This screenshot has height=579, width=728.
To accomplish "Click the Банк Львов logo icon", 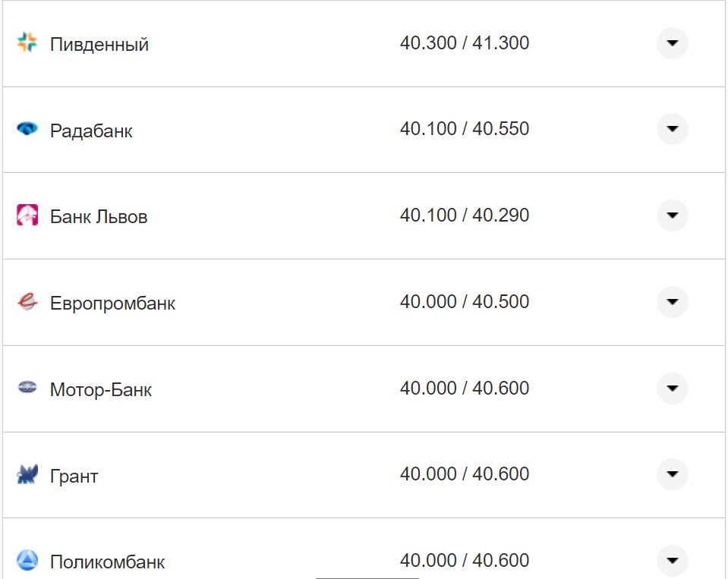I will pos(27,216).
